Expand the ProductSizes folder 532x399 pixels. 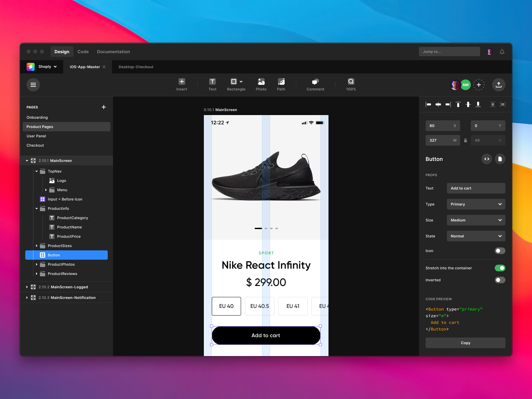(37, 246)
